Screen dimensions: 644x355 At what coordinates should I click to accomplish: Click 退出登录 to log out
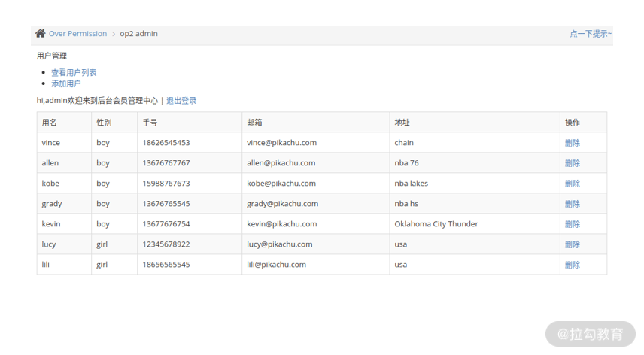[181, 101]
